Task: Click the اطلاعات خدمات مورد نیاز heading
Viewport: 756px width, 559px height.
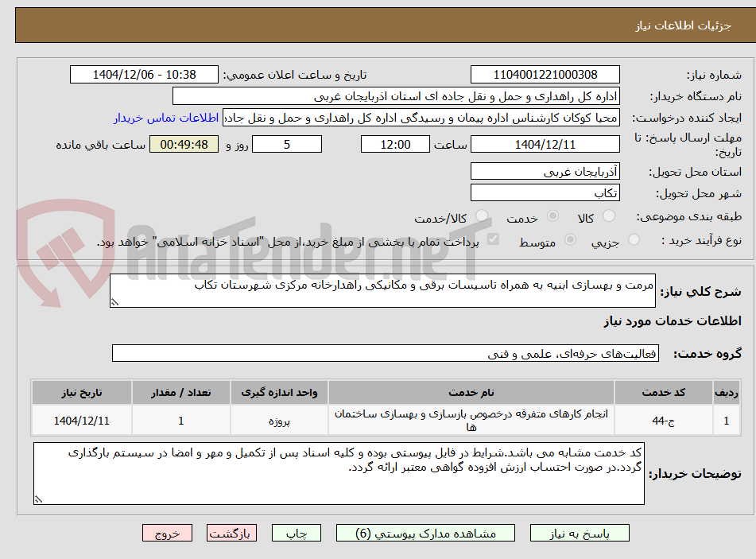Action: (x=673, y=321)
